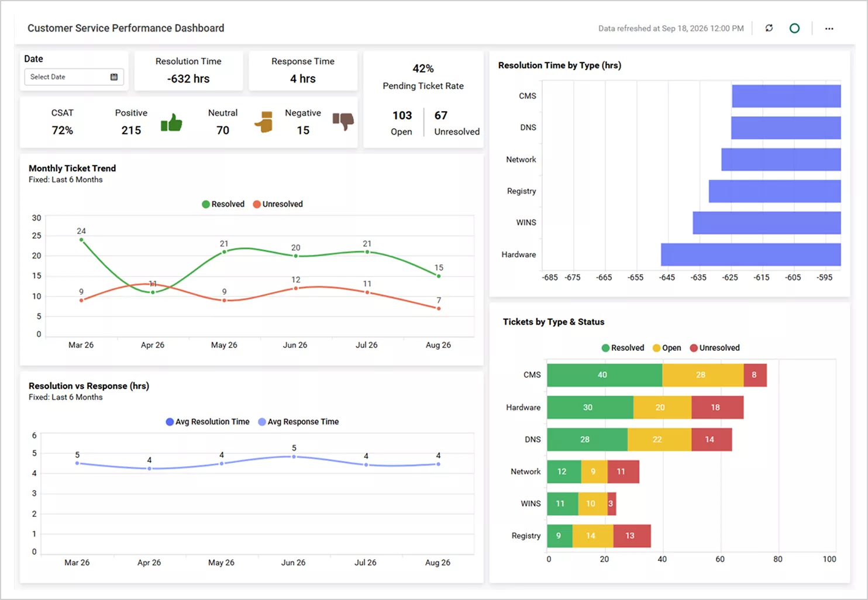This screenshot has height=600, width=868.
Task: Toggle Avg Resolution Time legend item
Action: coord(208,422)
